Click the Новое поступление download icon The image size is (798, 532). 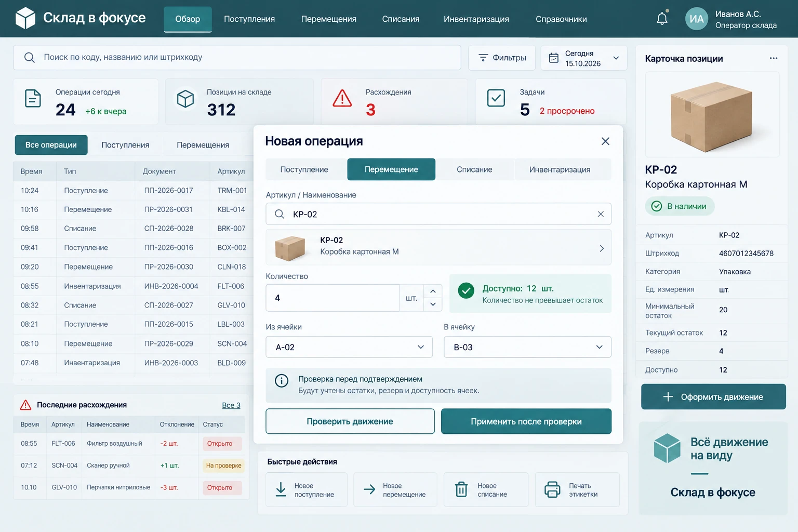click(x=281, y=489)
